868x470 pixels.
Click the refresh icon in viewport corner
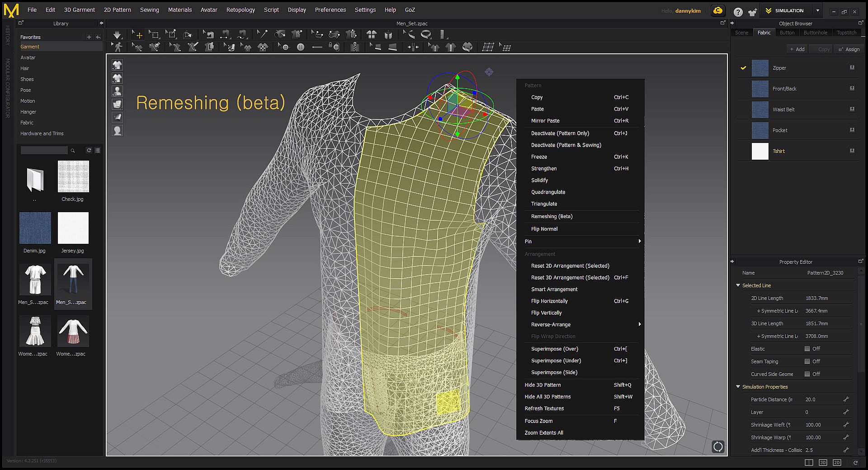coord(717,446)
